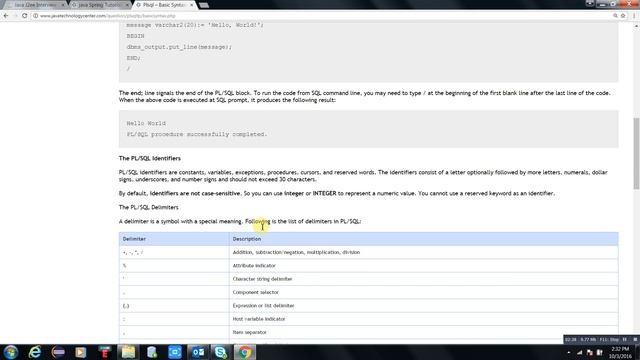Switch to the Java J2ee Interview tab
Viewport: 640px width, 360px height.
coord(35,5)
